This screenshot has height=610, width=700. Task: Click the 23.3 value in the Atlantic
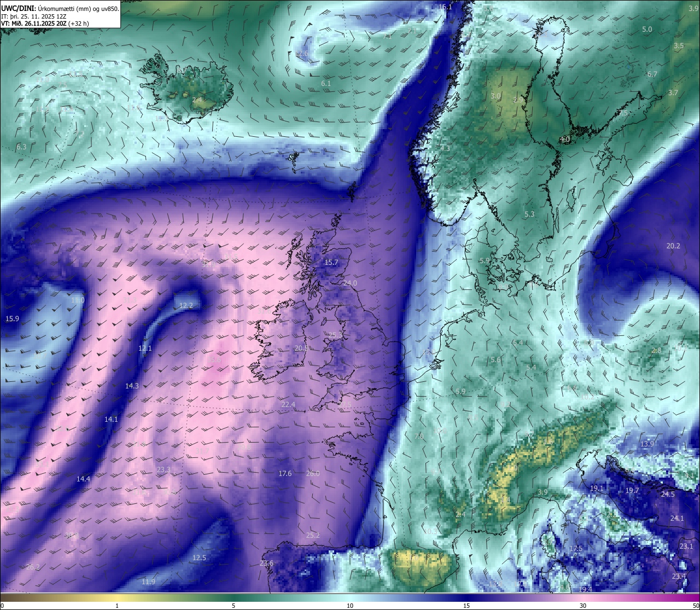pyautogui.click(x=164, y=469)
